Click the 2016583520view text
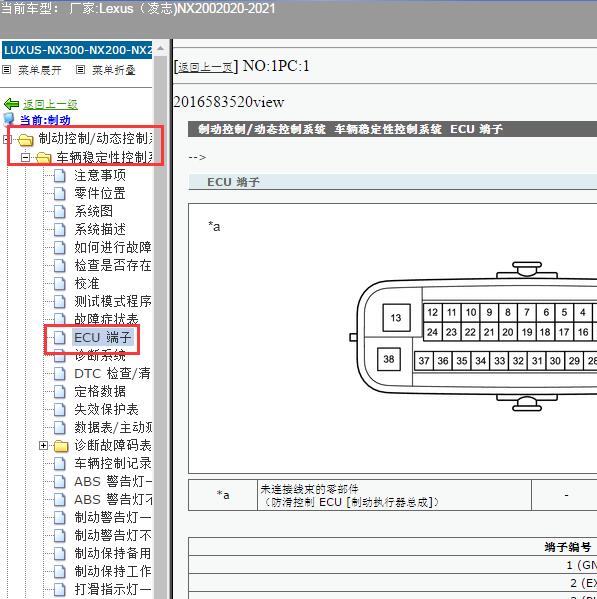Image resolution: width=597 pixels, height=599 pixels. (x=229, y=102)
